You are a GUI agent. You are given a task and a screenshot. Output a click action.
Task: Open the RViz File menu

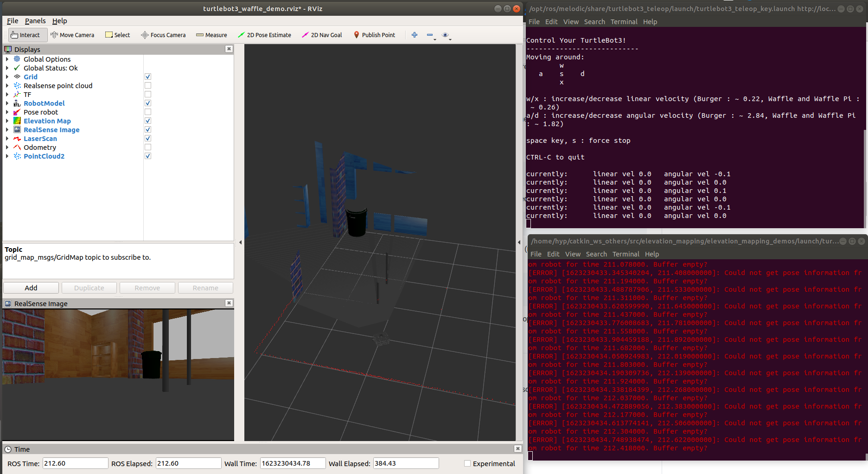click(13, 21)
